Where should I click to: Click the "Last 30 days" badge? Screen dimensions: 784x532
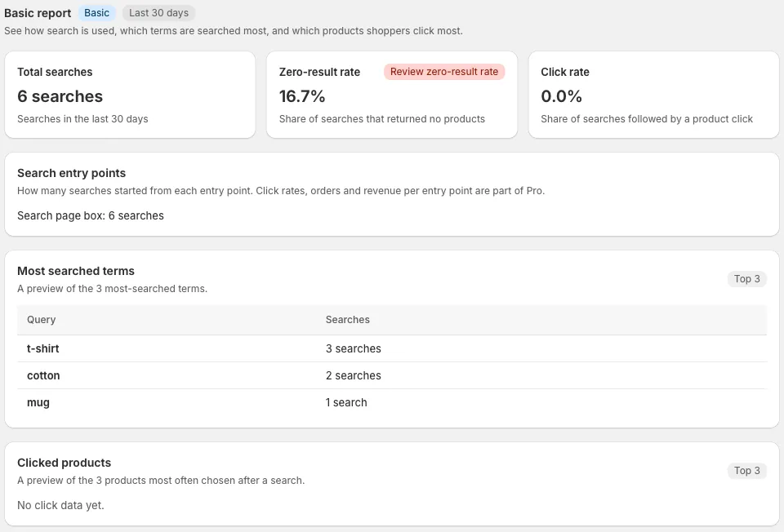point(159,13)
